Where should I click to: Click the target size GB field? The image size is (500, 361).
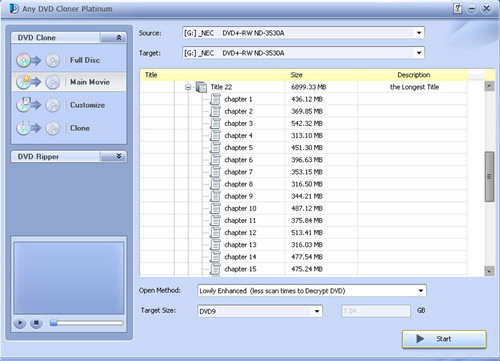coord(376,311)
